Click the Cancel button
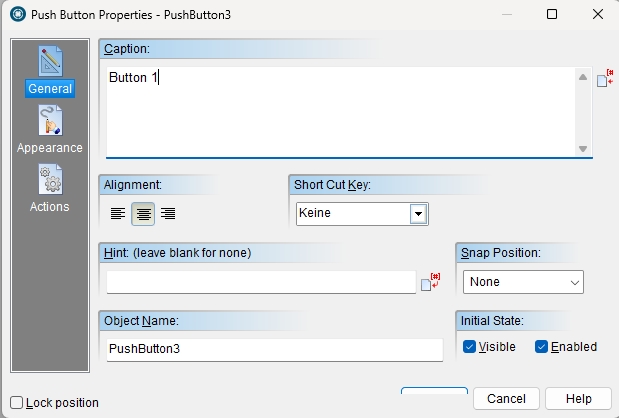This screenshot has width=619, height=418. (506, 399)
